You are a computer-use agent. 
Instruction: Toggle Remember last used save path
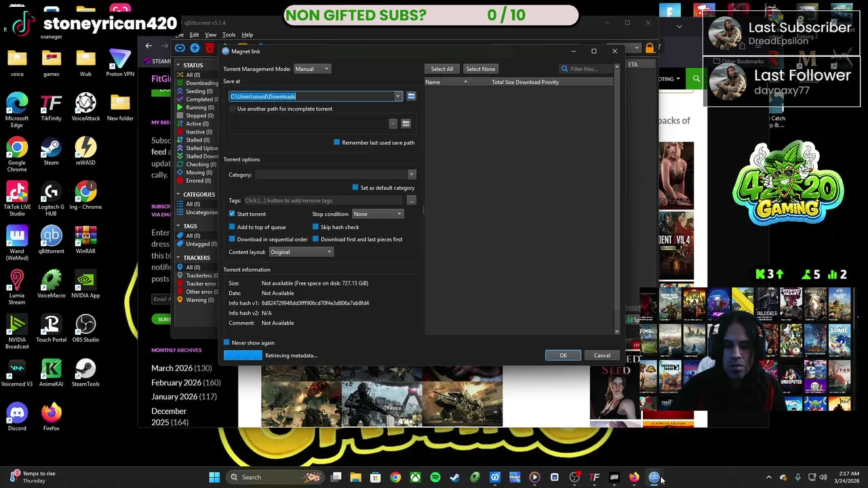[x=336, y=142]
